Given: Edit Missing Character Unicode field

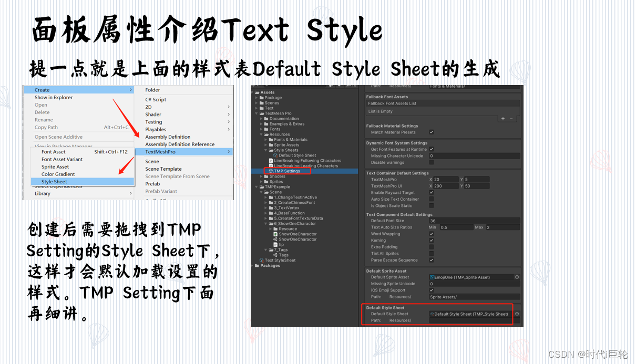Looking at the screenshot, I should [x=475, y=156].
